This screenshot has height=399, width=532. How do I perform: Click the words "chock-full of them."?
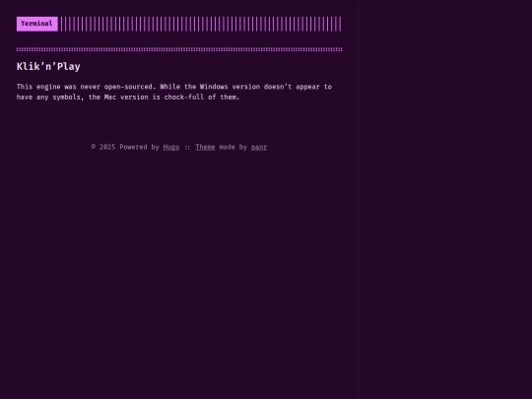(x=202, y=98)
